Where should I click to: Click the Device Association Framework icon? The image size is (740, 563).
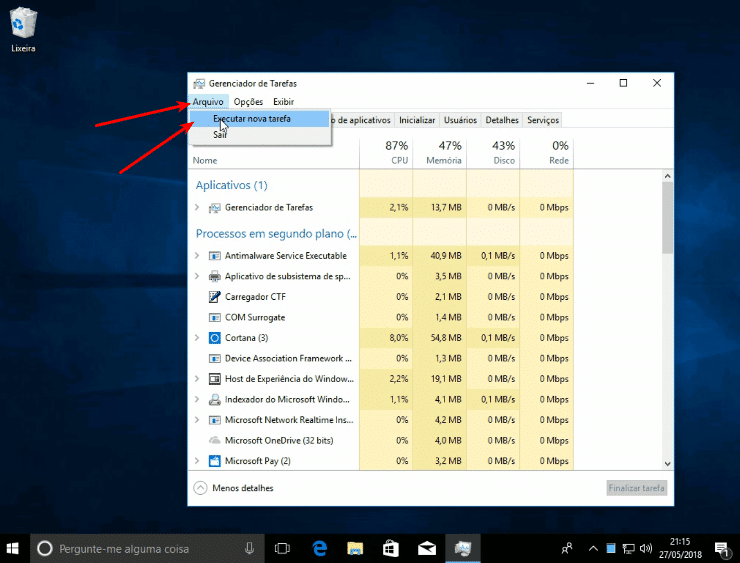(x=214, y=358)
